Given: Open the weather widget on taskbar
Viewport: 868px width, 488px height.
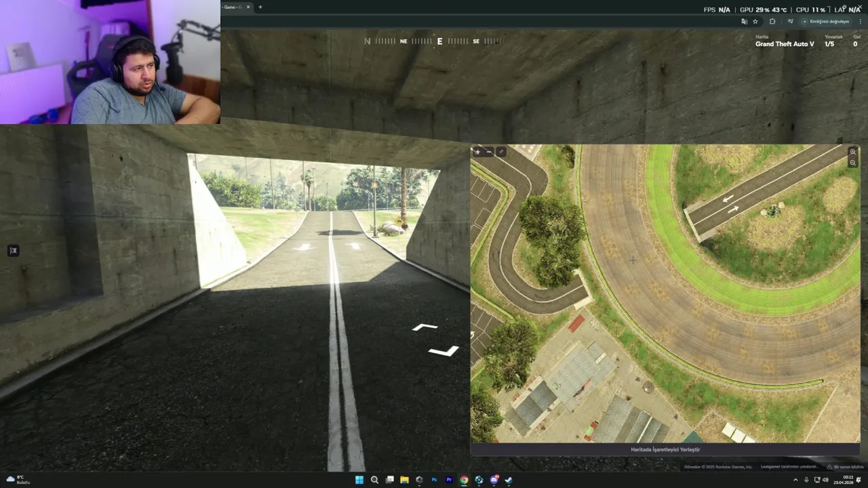Looking at the screenshot, I should point(18,480).
